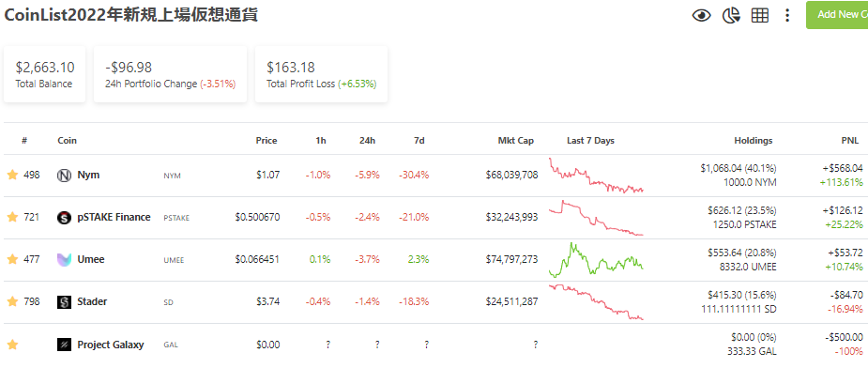Click the Umee coin logo icon
The image size is (868, 368).
coord(64,259)
